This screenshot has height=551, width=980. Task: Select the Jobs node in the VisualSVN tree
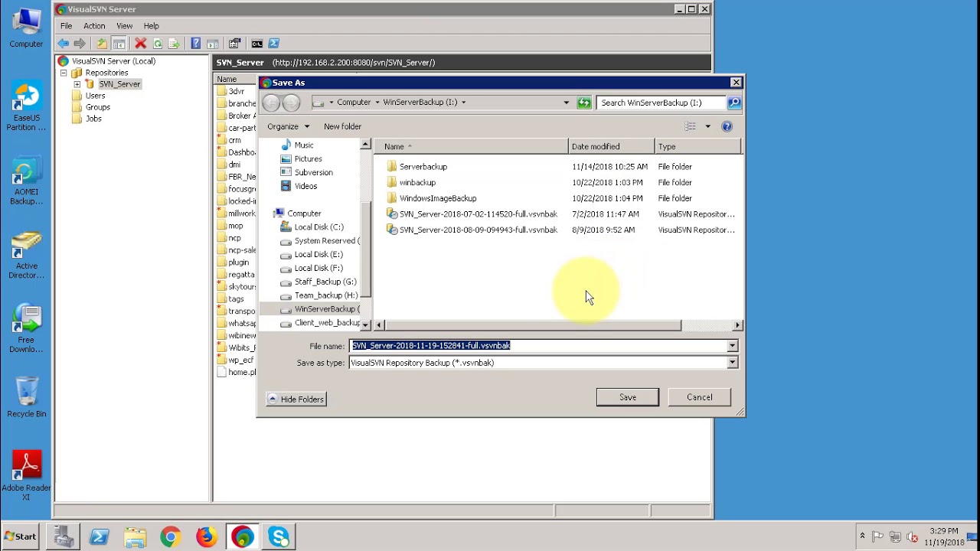(87, 119)
